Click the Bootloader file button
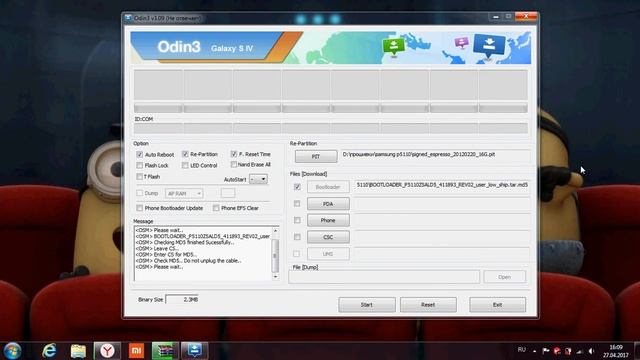Image resolution: width=640 pixels, height=360 pixels. click(x=328, y=187)
